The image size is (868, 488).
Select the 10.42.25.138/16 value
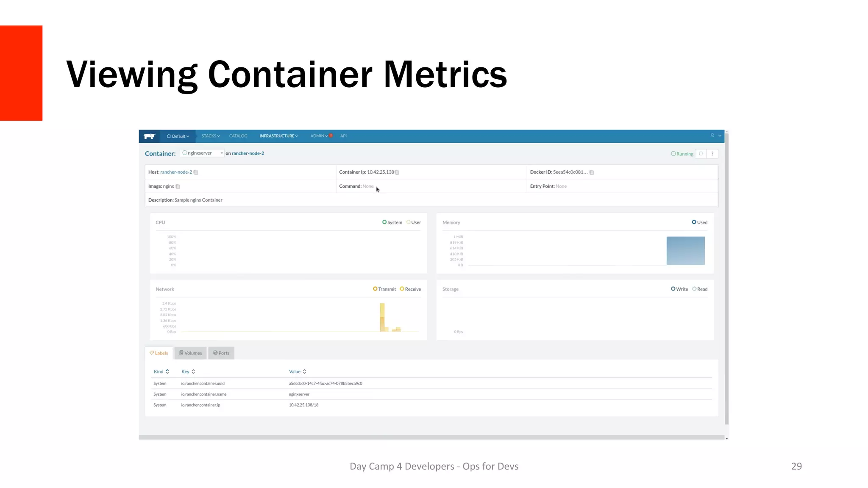click(303, 405)
